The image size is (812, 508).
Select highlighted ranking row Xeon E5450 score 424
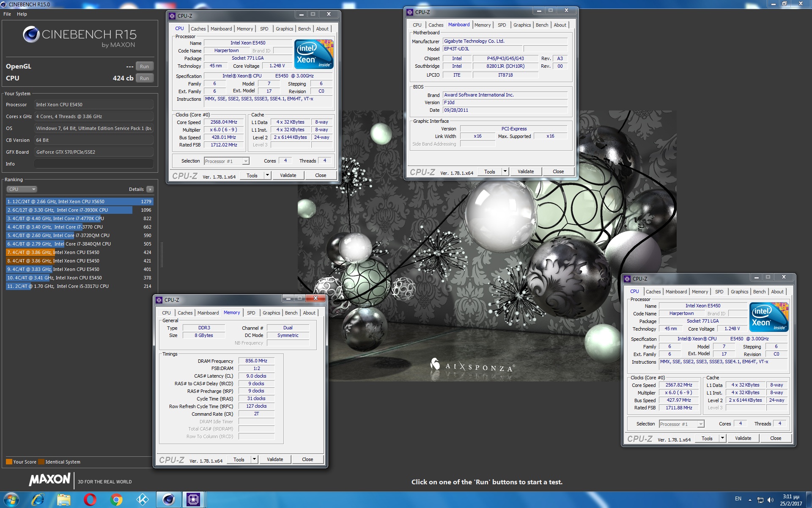coord(80,252)
